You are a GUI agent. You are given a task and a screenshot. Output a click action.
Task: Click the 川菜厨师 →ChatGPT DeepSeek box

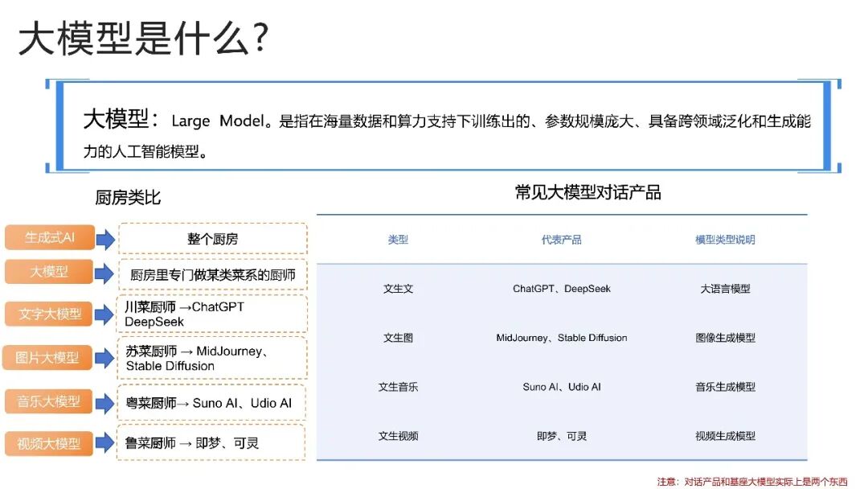pyautogui.click(x=212, y=314)
